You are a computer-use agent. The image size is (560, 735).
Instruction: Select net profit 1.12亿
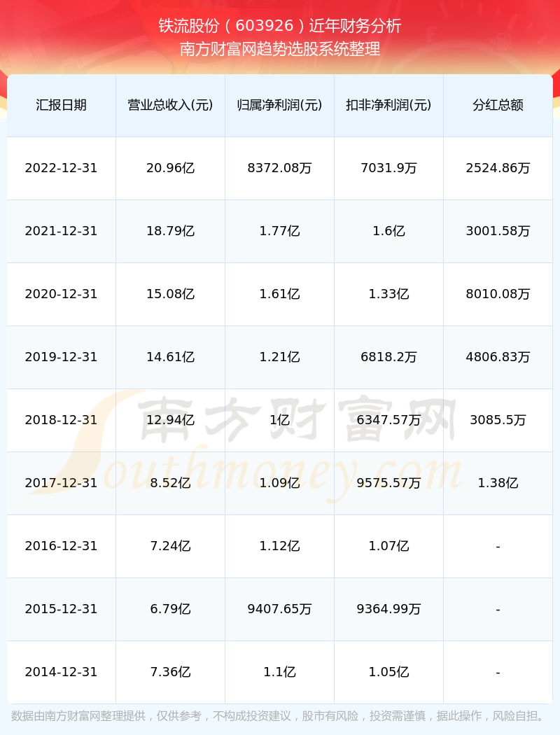[x=280, y=546]
